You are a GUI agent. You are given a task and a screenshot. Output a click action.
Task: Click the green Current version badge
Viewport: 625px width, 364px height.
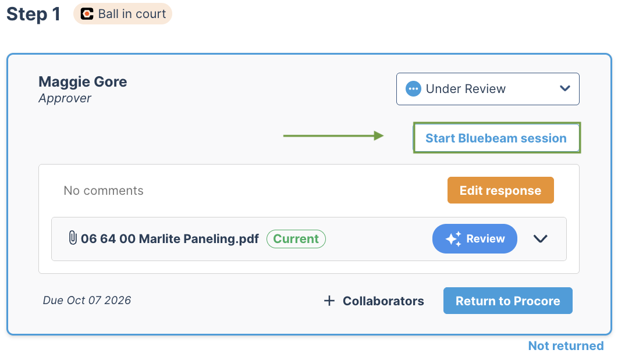296,239
